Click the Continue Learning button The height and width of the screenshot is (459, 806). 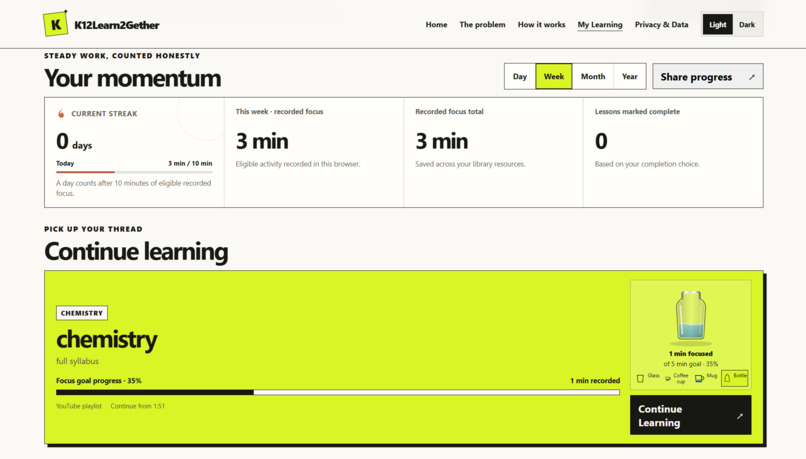pyautogui.click(x=690, y=415)
